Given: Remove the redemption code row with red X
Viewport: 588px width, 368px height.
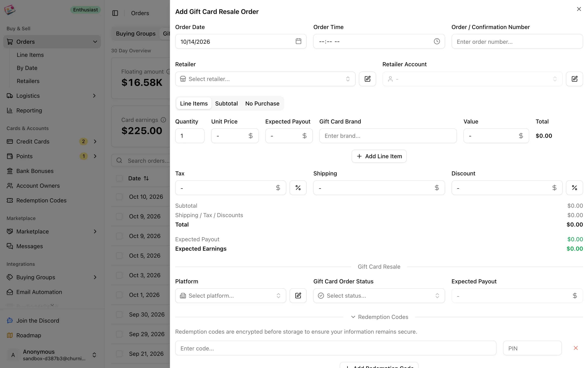Looking at the screenshot, I should 576,348.
